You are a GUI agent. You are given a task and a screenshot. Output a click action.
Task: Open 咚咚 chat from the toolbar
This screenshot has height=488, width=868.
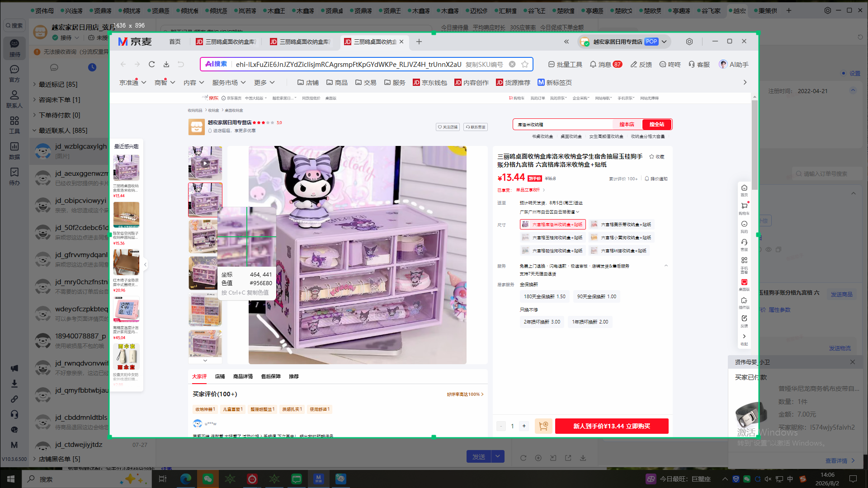click(670, 65)
